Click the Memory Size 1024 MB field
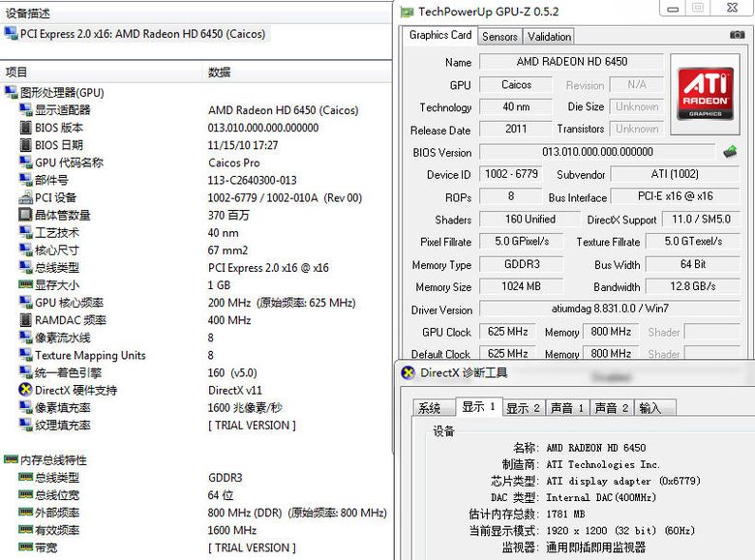Screen dimensions: 755x560 521,286
